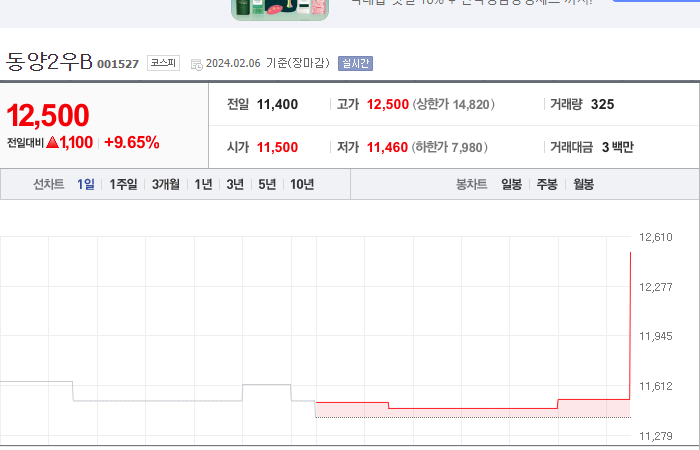Switch to 일봉 candle chart
This screenshot has height=450, width=700.
pyautogui.click(x=511, y=184)
